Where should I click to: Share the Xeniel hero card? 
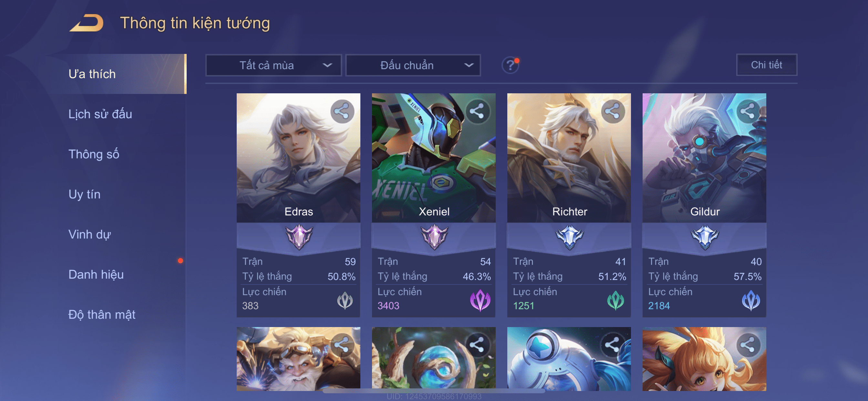coord(477,111)
